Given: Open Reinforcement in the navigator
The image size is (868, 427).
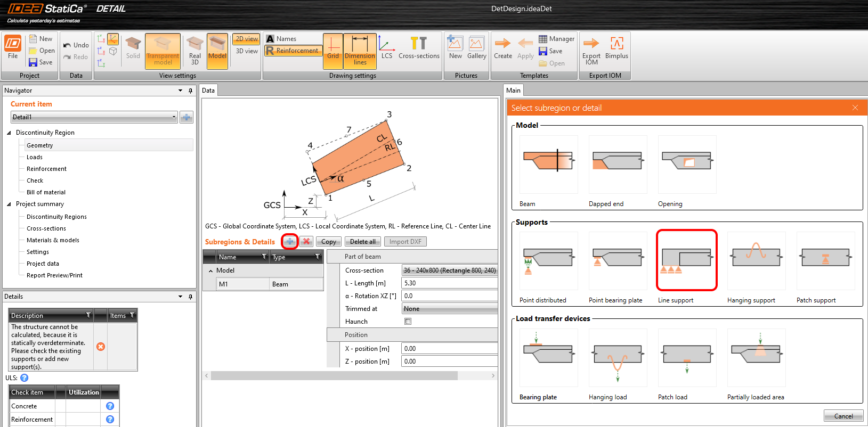Looking at the screenshot, I should click(46, 169).
